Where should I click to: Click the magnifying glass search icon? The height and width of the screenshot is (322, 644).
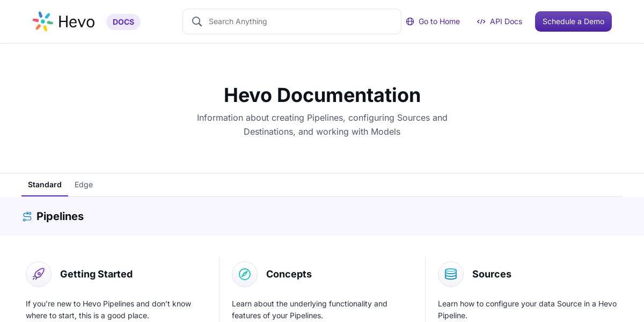(197, 21)
